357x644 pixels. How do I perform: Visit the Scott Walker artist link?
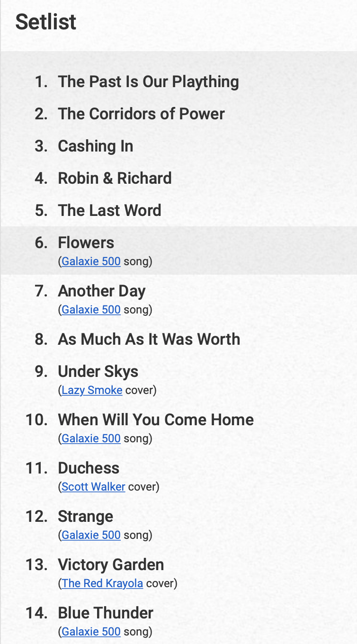pyautogui.click(x=93, y=487)
